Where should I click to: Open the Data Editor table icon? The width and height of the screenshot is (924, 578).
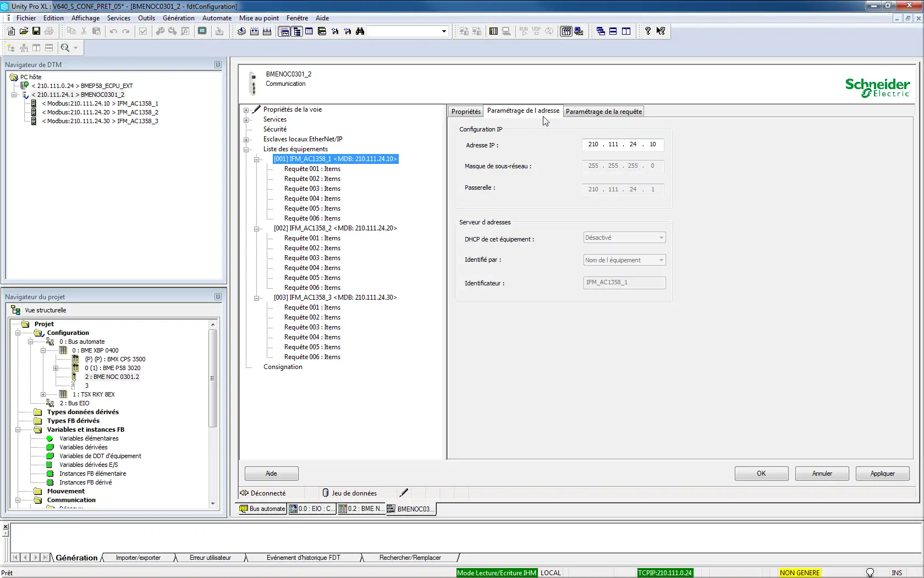[x=309, y=31]
